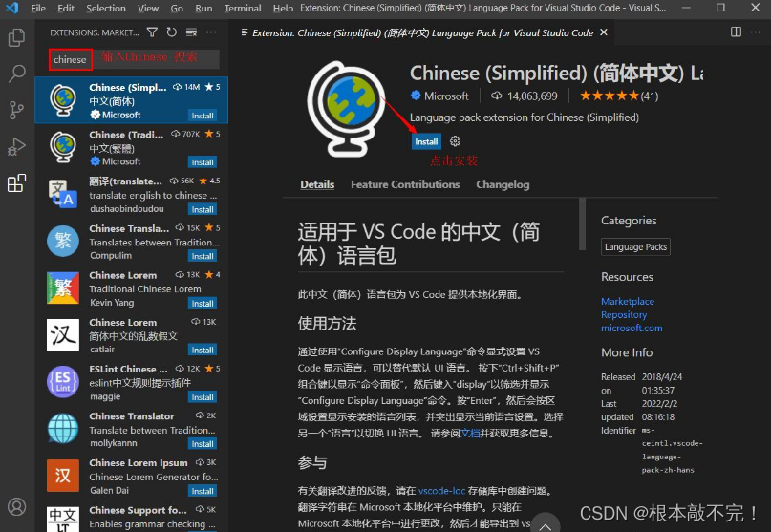The image size is (771, 532).
Task: Click the large globe extension icon
Action: tap(347, 109)
